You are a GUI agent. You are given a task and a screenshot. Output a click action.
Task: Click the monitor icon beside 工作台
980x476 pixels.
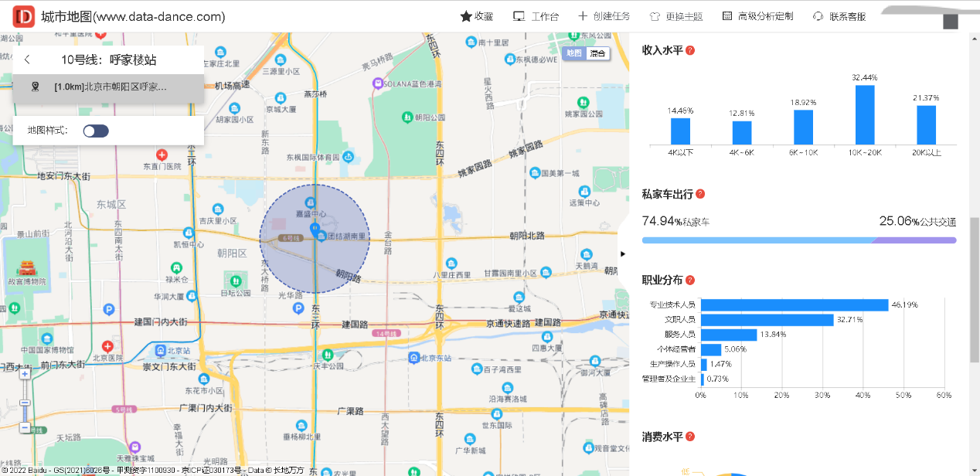pyautogui.click(x=519, y=16)
